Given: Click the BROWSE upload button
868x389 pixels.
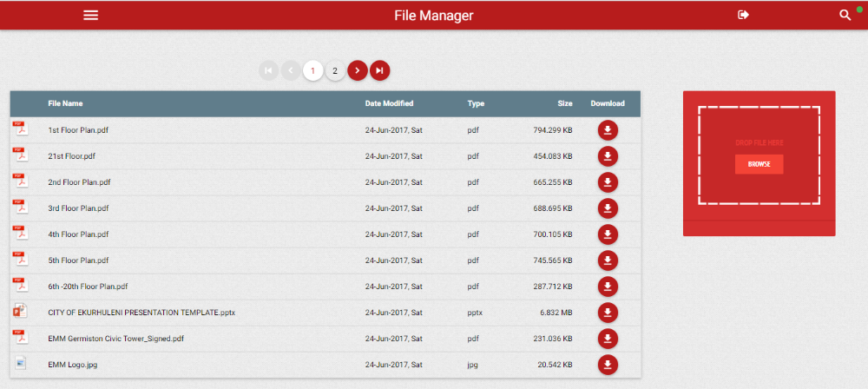Looking at the screenshot, I should click(x=759, y=165).
